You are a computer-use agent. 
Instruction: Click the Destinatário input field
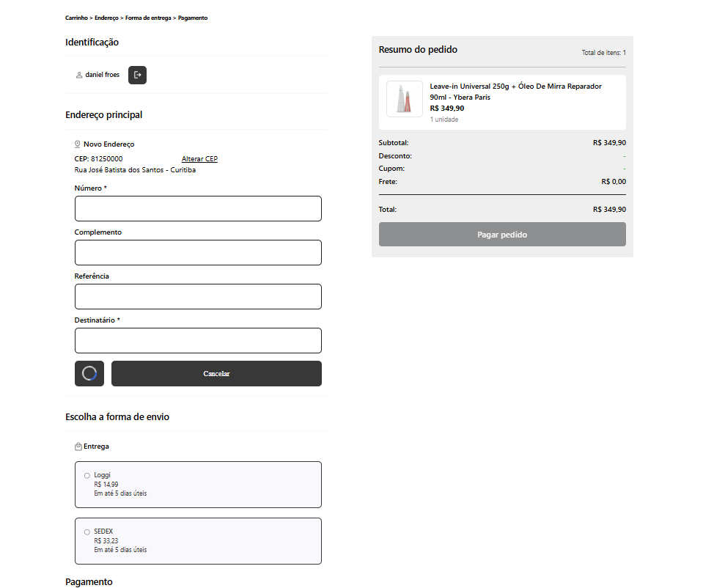[x=198, y=340]
